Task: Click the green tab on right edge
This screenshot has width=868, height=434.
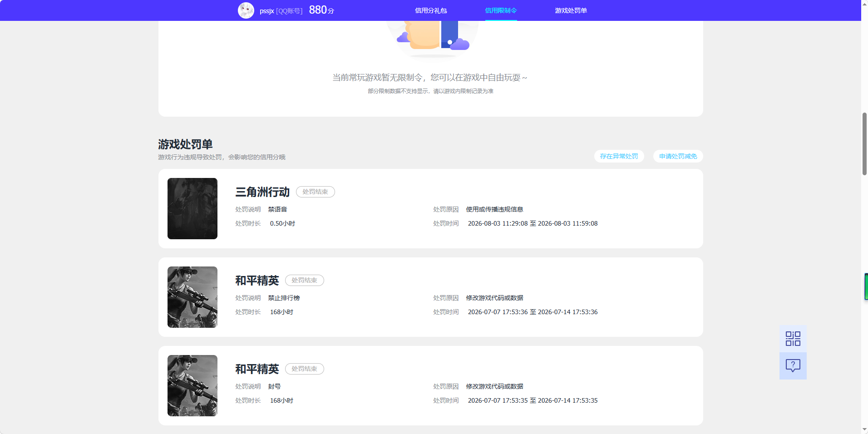Action: tap(866, 286)
